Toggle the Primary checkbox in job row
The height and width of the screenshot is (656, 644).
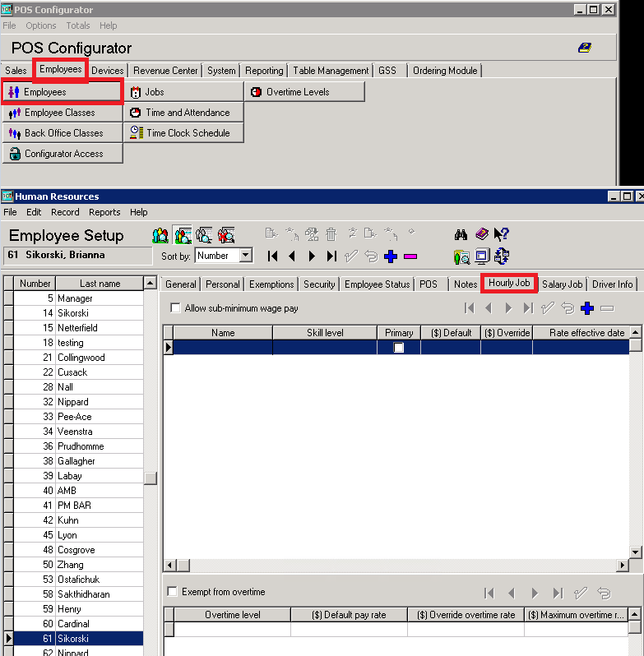pos(399,348)
